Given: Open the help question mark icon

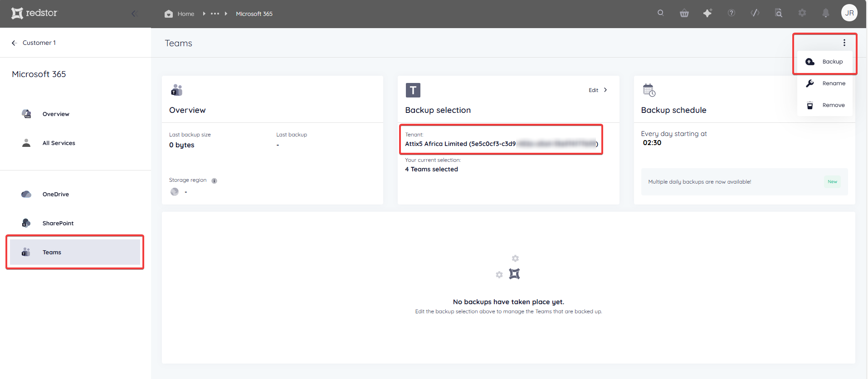Looking at the screenshot, I should click(731, 13).
